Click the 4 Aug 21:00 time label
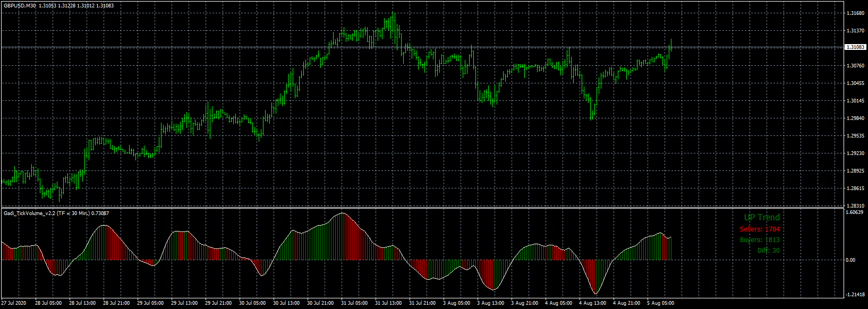Viewport: 868px width, 309px height. (x=626, y=303)
